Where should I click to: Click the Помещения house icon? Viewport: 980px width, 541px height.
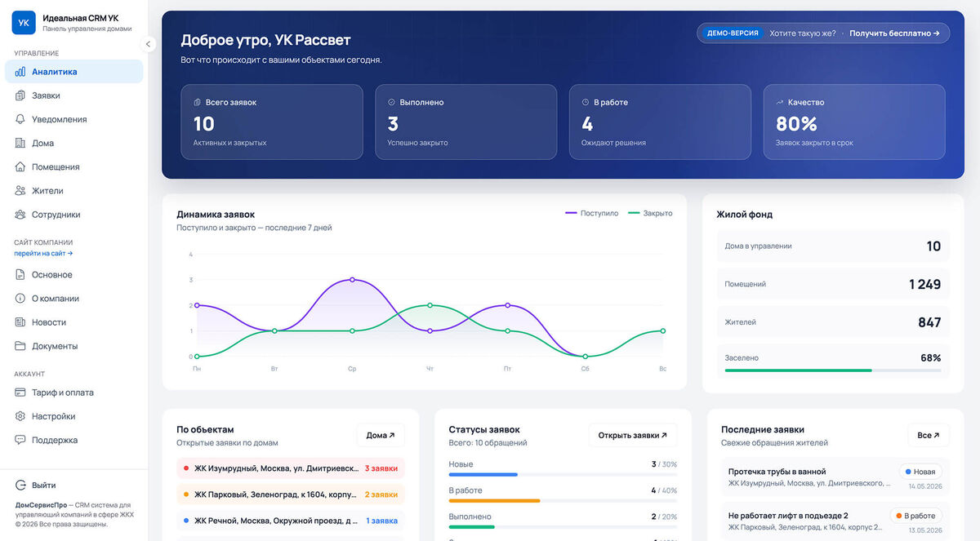point(20,166)
